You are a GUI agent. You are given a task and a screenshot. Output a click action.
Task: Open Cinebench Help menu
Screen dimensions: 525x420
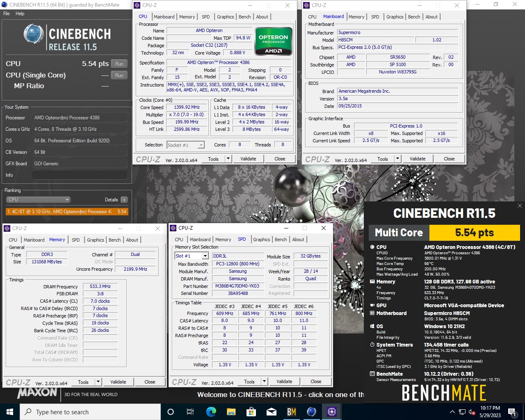20,14
